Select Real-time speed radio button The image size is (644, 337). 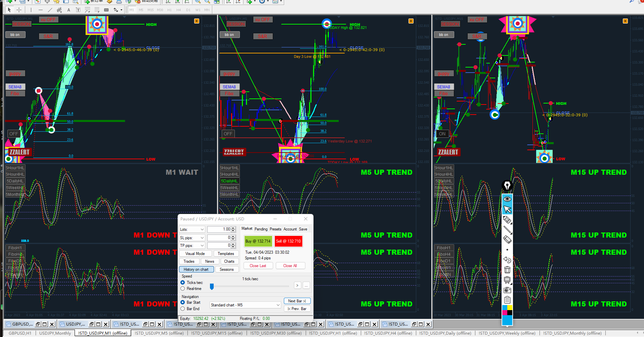click(x=183, y=289)
